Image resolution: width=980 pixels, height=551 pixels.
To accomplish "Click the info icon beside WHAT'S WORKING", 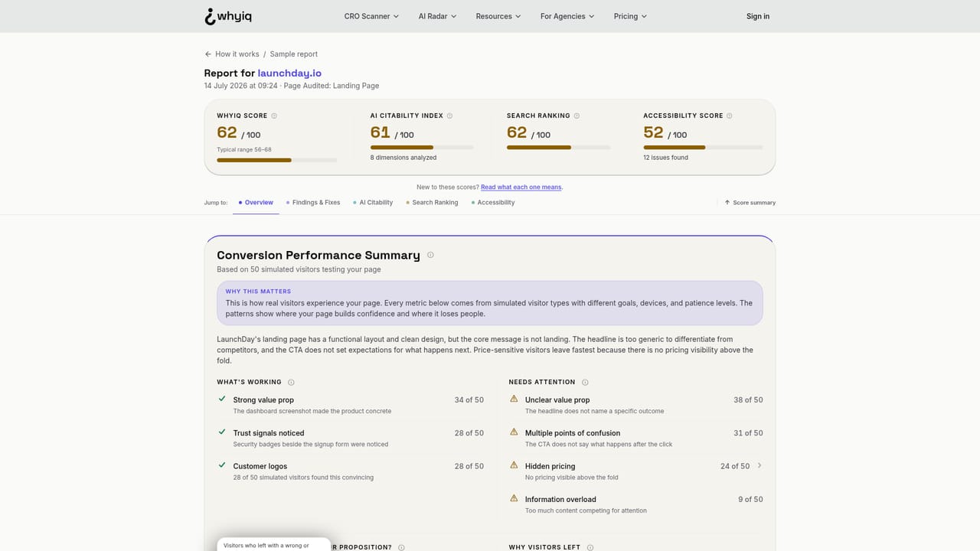I will tap(291, 382).
